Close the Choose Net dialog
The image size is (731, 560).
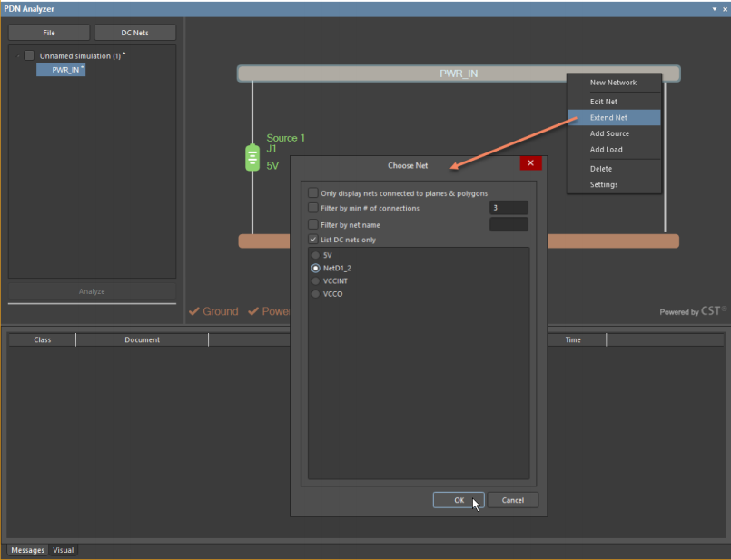[x=530, y=163]
